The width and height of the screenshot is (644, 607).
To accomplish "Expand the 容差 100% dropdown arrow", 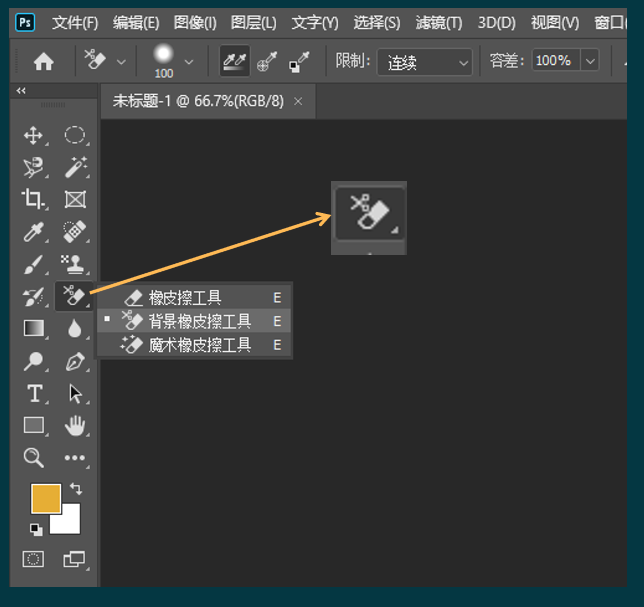I will (589, 62).
